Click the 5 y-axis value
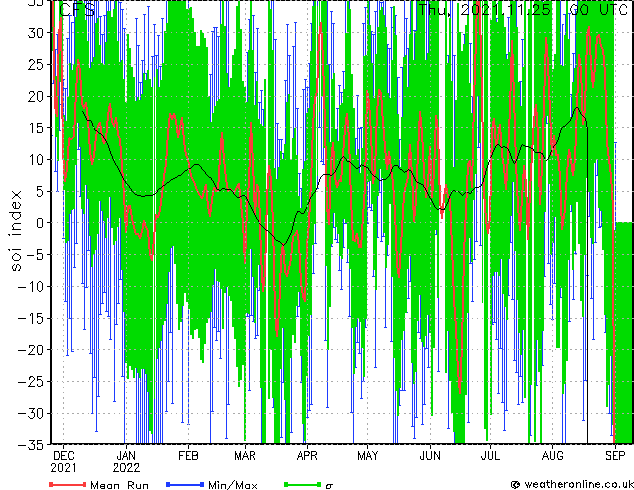This screenshot has width=634, height=490. tap(39, 191)
